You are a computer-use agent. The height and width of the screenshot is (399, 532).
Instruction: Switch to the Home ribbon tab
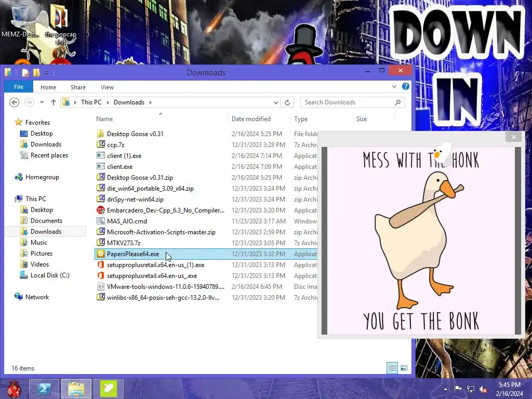coord(48,87)
